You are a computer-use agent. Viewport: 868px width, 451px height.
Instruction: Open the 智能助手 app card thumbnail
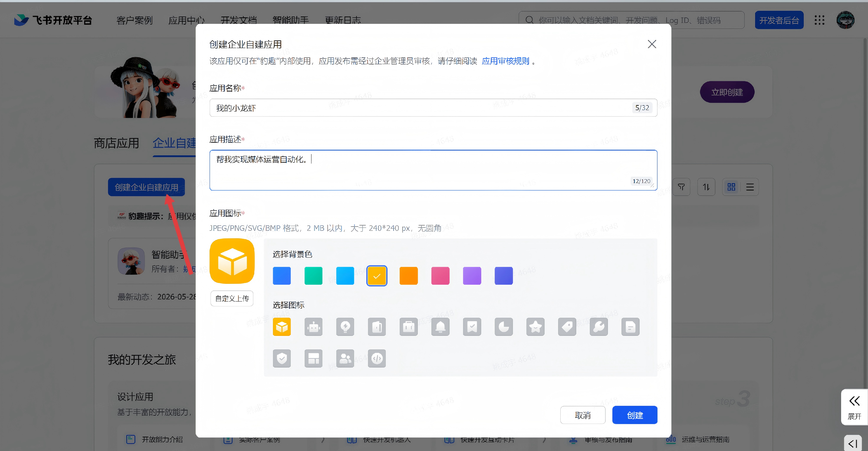coord(131,261)
